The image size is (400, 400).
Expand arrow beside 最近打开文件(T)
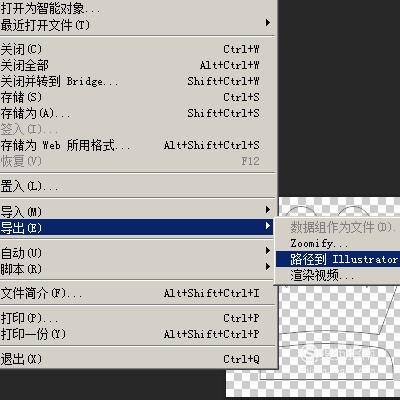pyautogui.click(x=268, y=23)
